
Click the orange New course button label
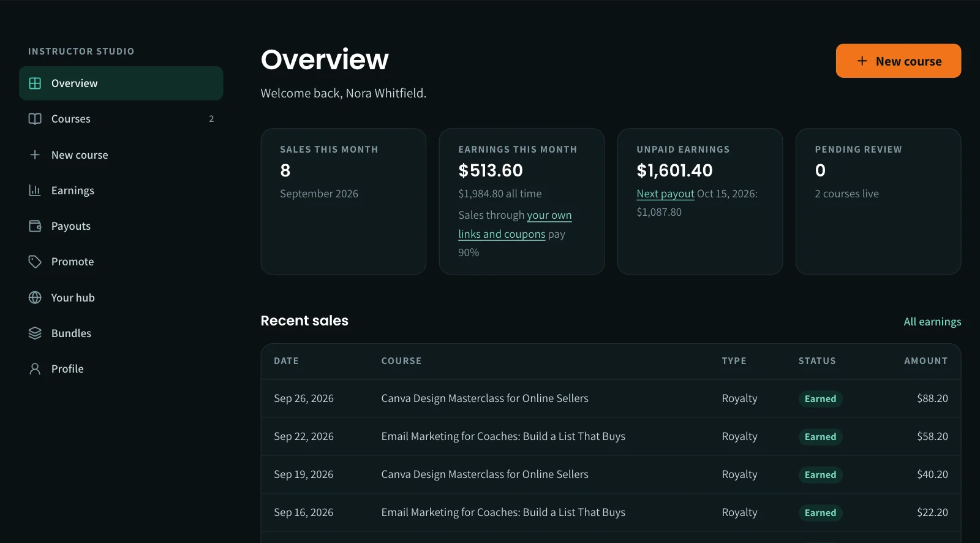click(908, 61)
